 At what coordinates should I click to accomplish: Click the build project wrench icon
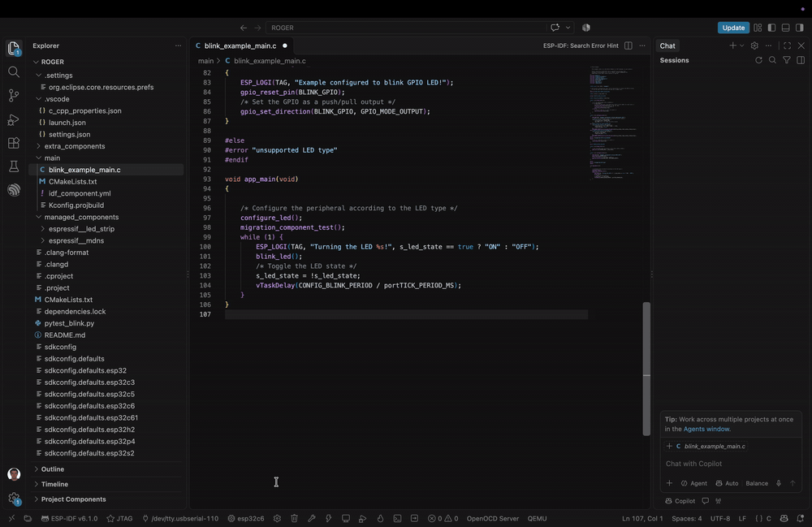(311, 518)
